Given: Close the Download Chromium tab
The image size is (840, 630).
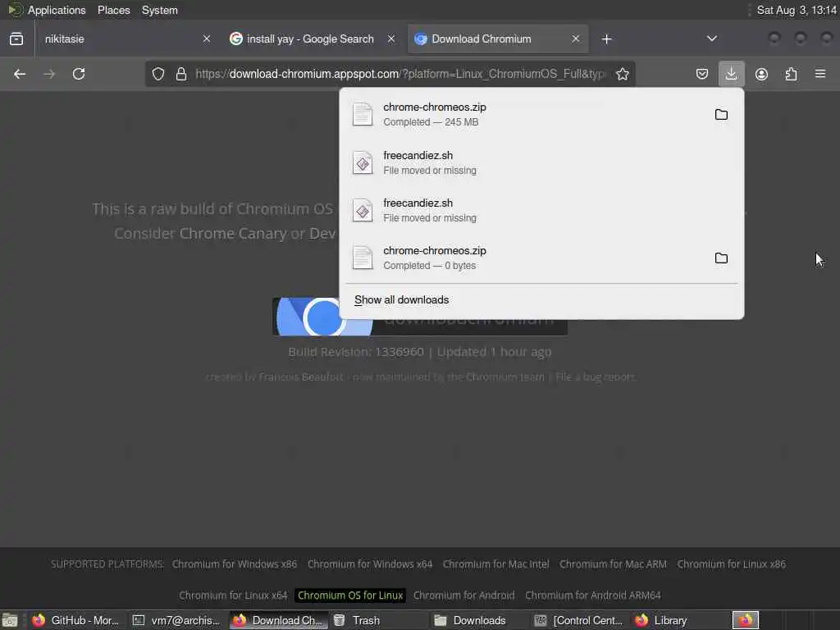Looking at the screenshot, I should [x=575, y=39].
